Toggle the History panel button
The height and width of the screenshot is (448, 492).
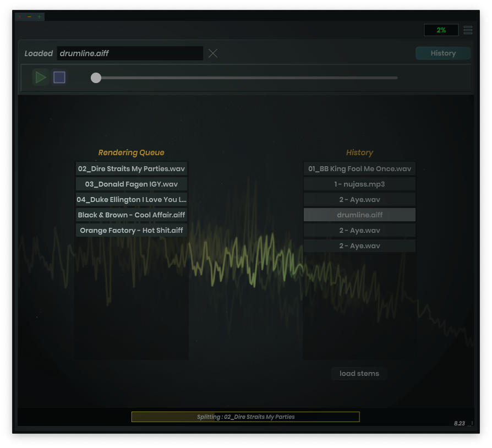(443, 53)
